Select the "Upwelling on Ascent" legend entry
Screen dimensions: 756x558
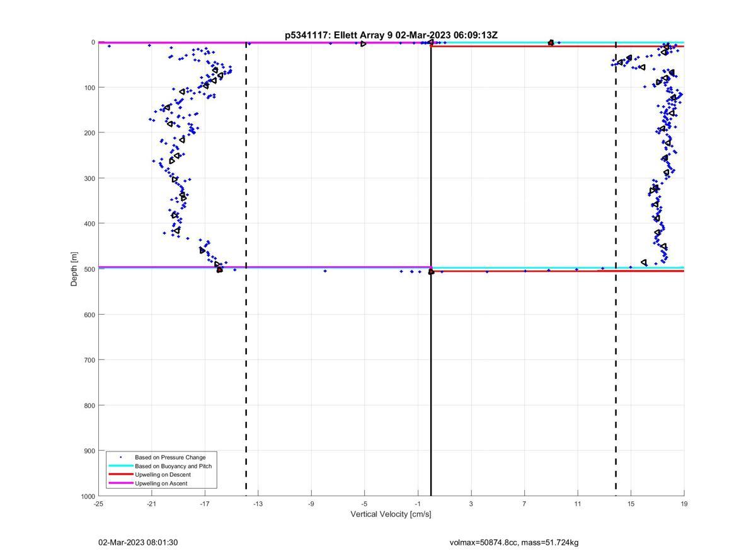click(161, 484)
